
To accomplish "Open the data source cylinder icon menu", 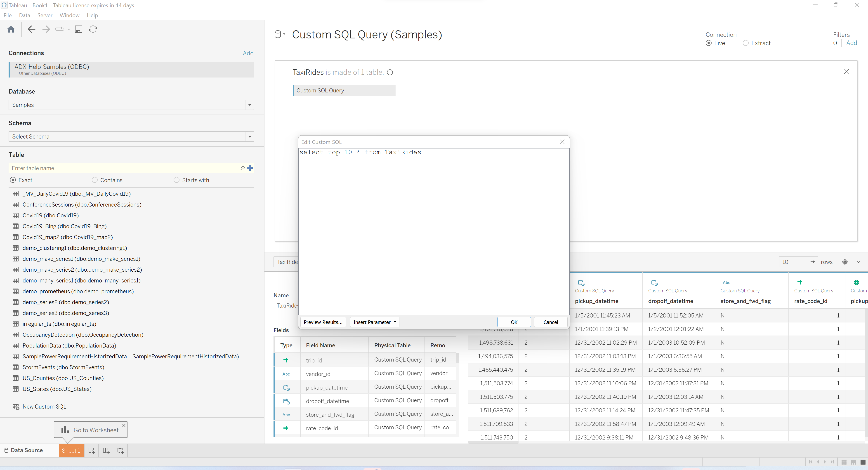I will [x=280, y=34].
